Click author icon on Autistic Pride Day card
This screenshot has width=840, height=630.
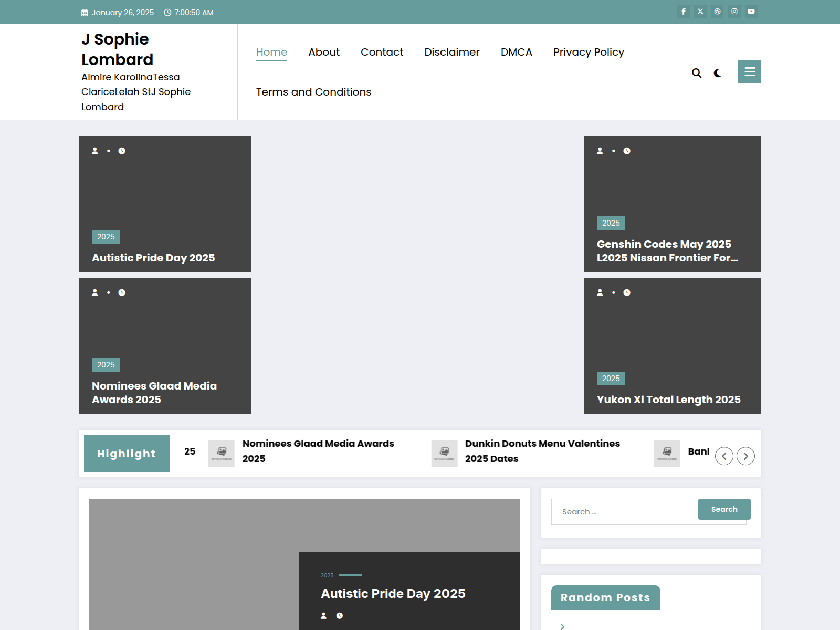(x=95, y=151)
